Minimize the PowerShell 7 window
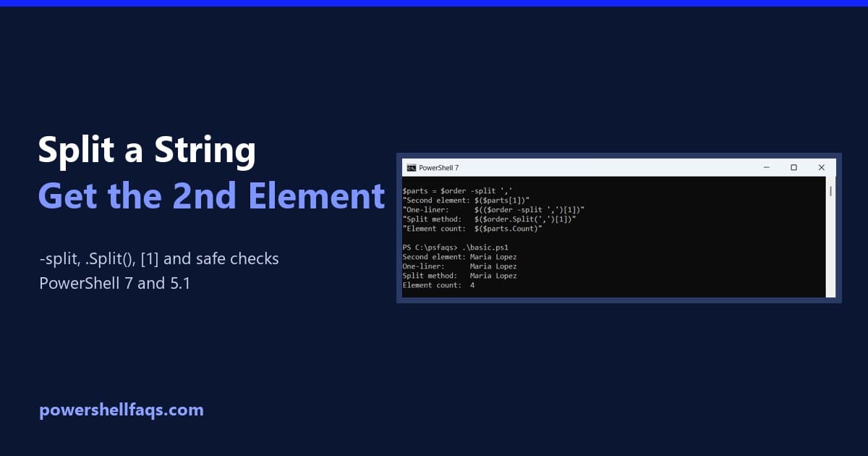 766,167
